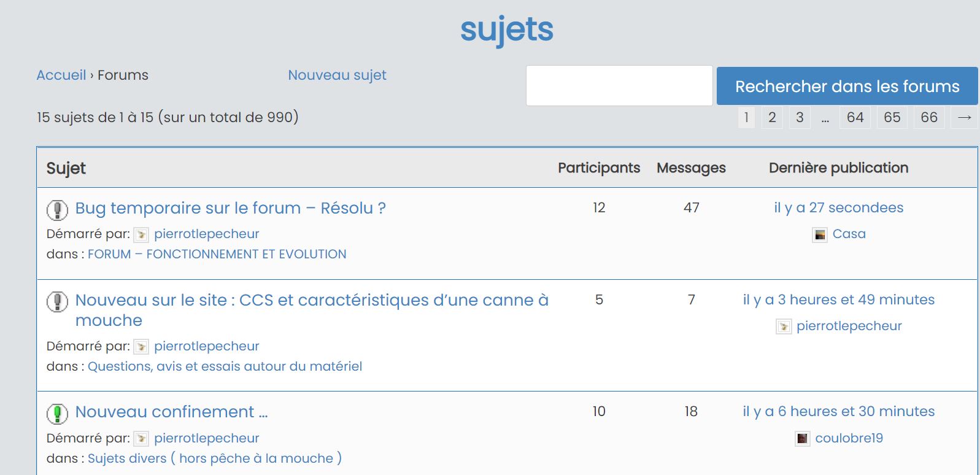Jump to page 64 of topics

pyautogui.click(x=855, y=117)
